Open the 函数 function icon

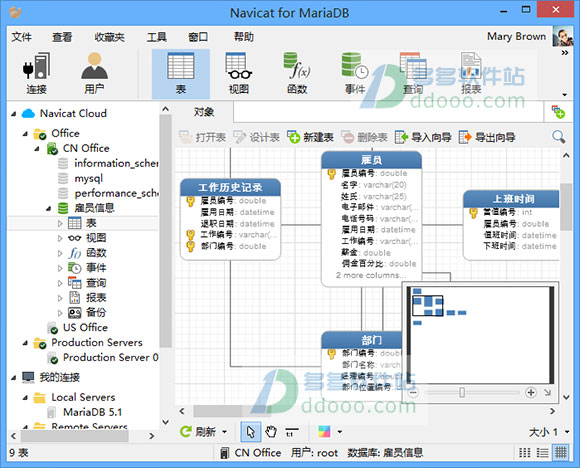point(297,73)
